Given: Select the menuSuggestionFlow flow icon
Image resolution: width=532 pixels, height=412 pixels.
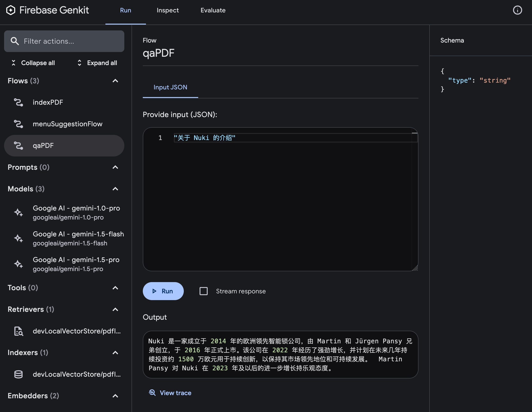Looking at the screenshot, I should pos(18,124).
